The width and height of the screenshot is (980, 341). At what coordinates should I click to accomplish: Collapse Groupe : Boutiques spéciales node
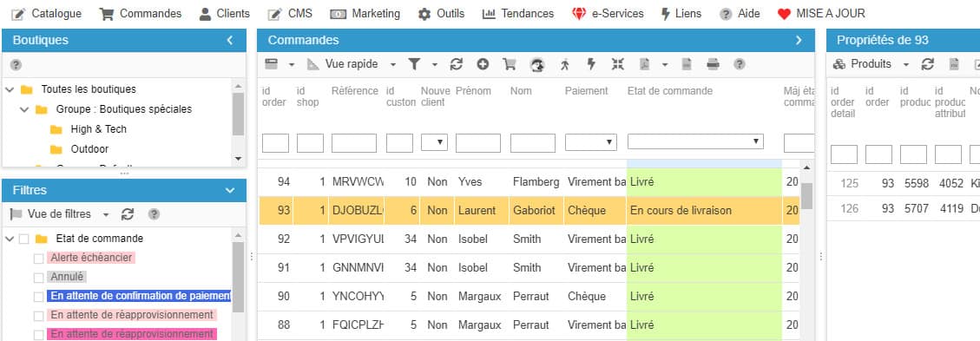pos(24,109)
